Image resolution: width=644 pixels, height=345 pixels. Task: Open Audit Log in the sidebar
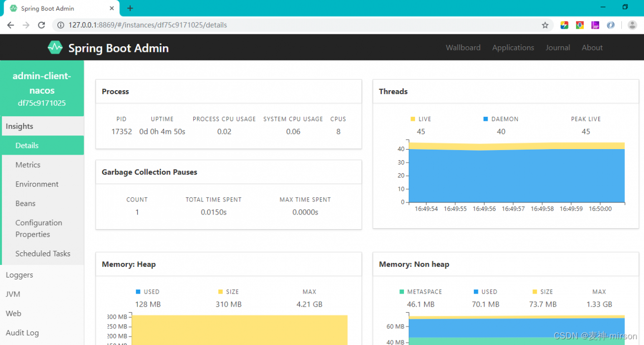(42, 333)
